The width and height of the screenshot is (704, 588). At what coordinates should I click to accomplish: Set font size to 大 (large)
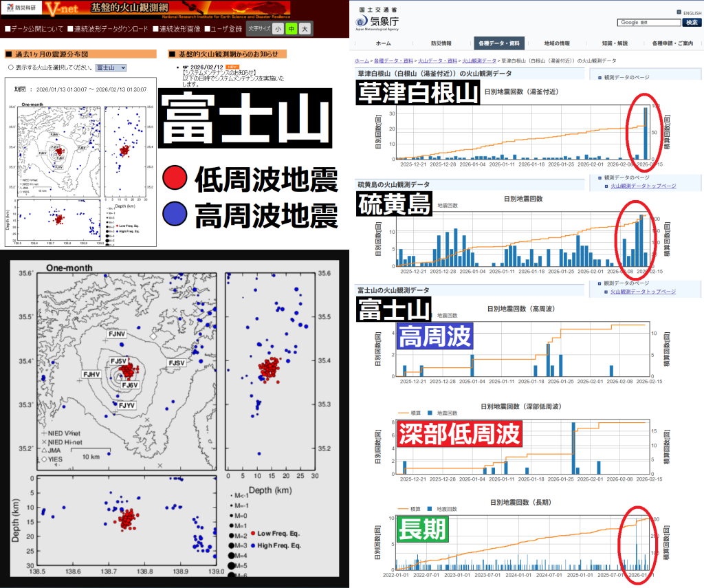click(305, 29)
